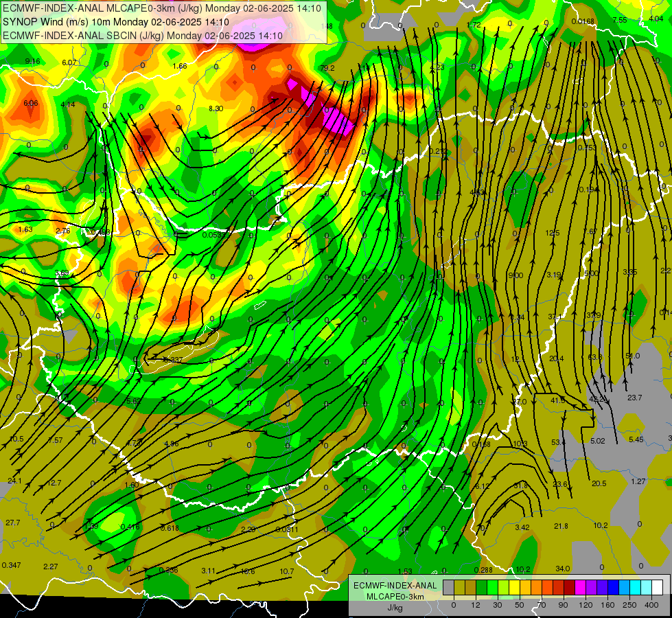
Task: Select the legend tick label 250
Action: [x=629, y=605]
